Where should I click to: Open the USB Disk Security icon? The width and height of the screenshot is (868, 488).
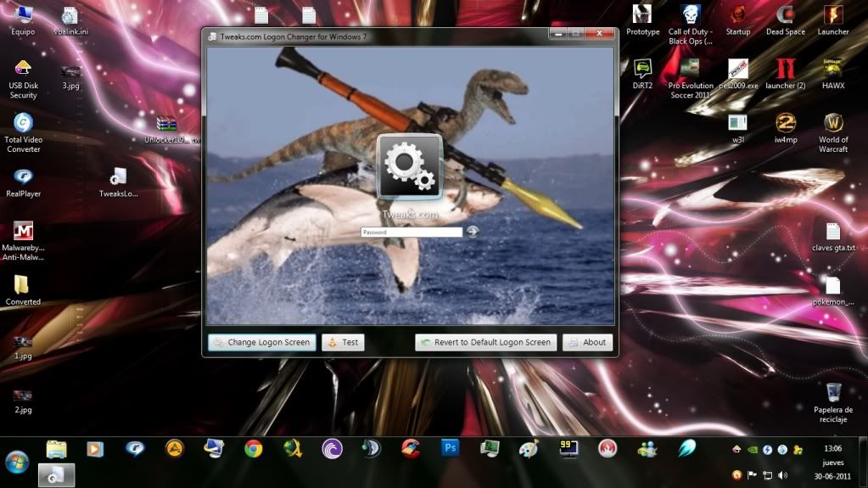click(23, 79)
